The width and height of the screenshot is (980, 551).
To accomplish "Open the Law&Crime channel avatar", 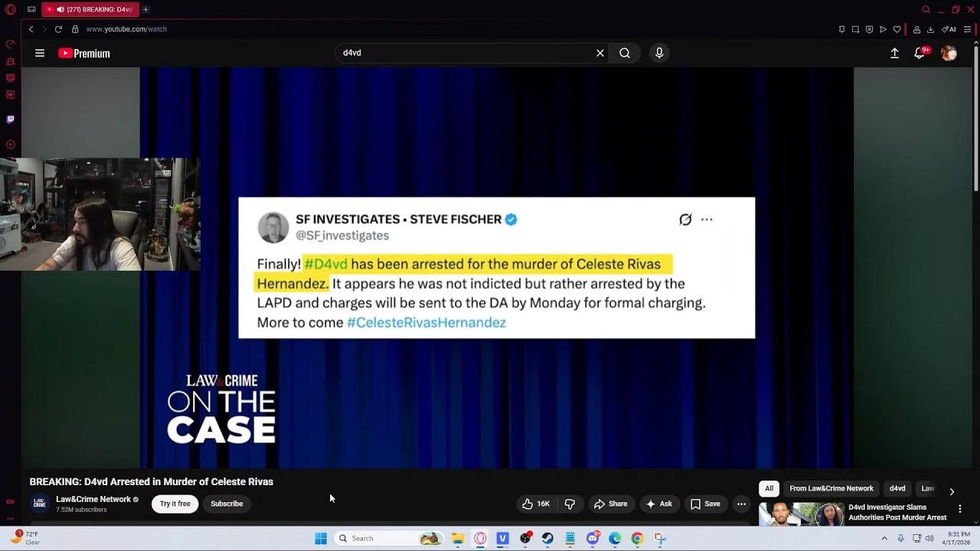I will click(40, 504).
